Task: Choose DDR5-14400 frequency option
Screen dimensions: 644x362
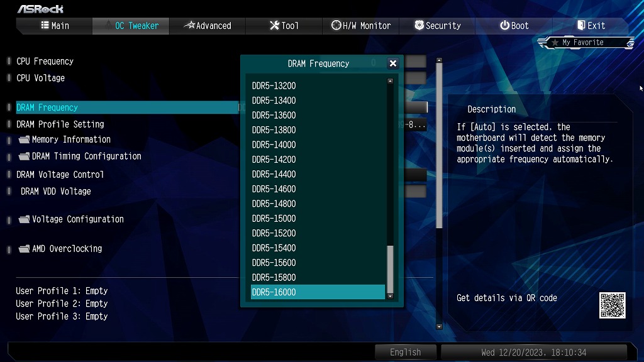Action: coord(318,174)
